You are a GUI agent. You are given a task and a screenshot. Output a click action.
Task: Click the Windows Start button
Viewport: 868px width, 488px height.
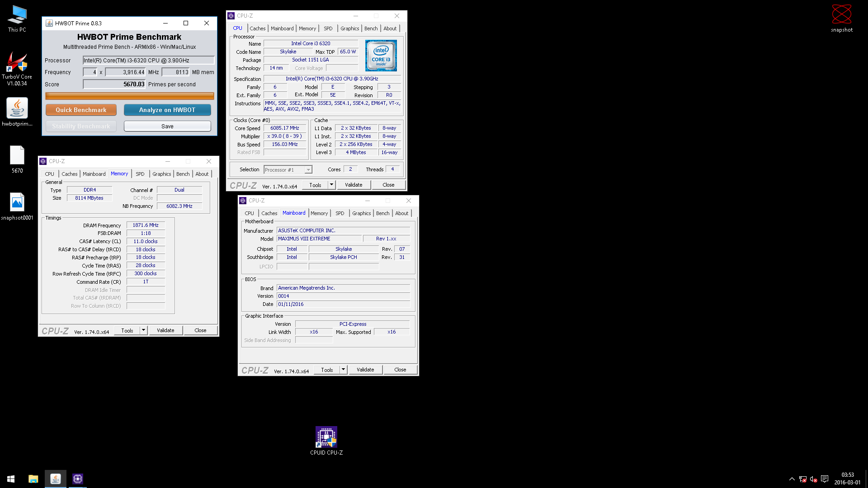(11, 479)
